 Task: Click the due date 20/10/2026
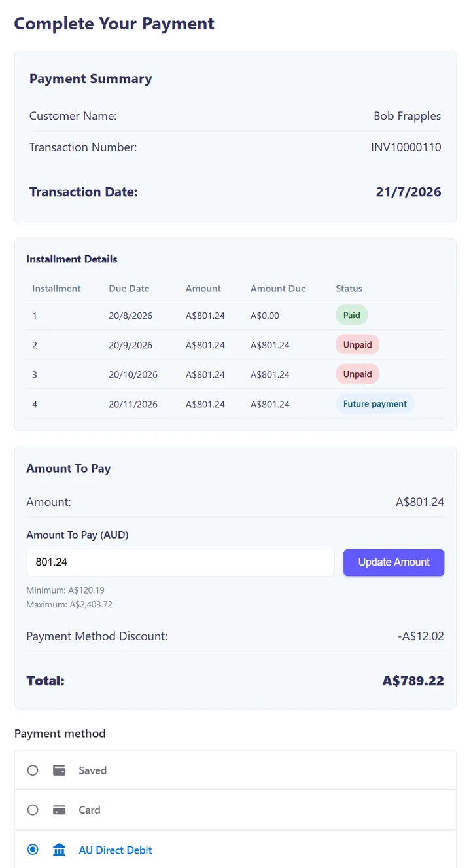(x=133, y=374)
